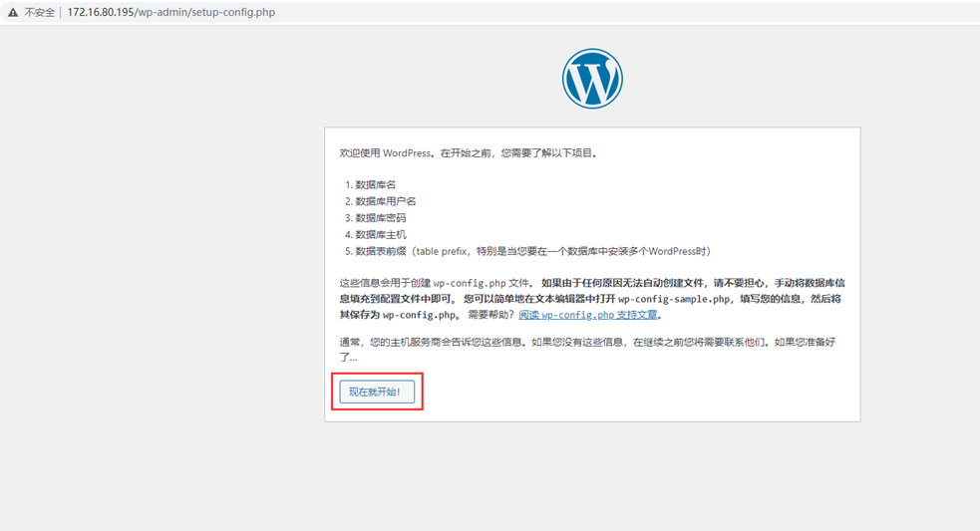This screenshot has height=531, width=980.
Task: Click list item 数据库主机
Action: 380,235
